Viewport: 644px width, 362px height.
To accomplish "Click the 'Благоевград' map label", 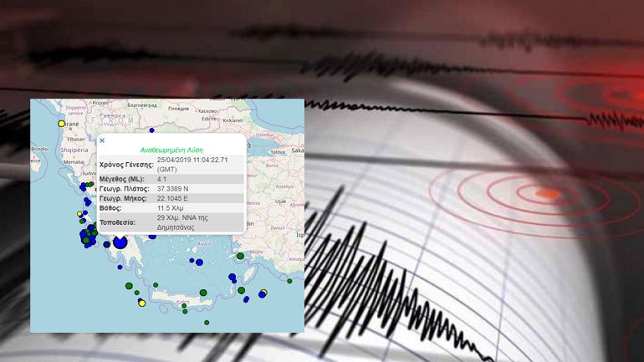I will [142, 105].
